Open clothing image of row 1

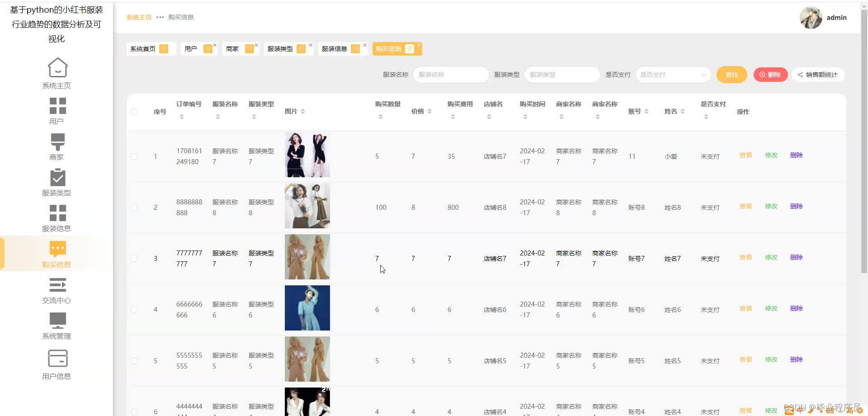click(x=307, y=155)
